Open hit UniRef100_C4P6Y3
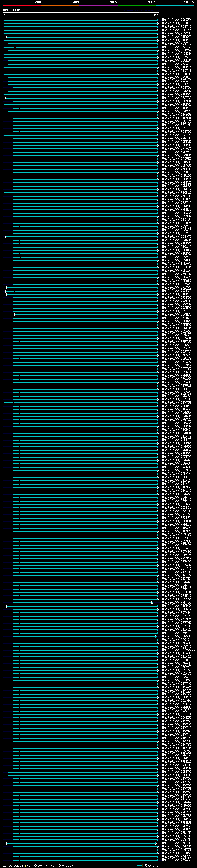The image size is (197, 868). [x=177, y=37]
